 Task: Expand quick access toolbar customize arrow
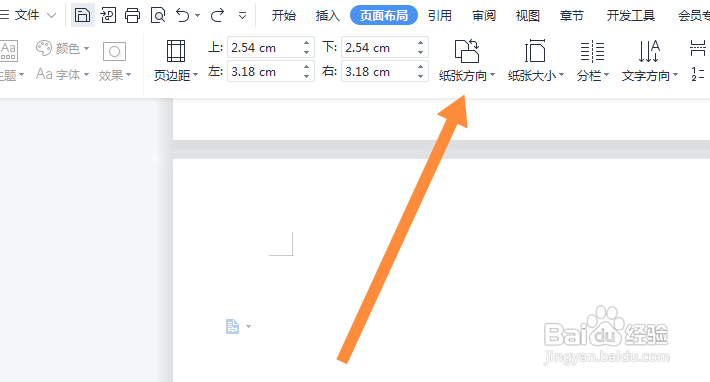242,16
